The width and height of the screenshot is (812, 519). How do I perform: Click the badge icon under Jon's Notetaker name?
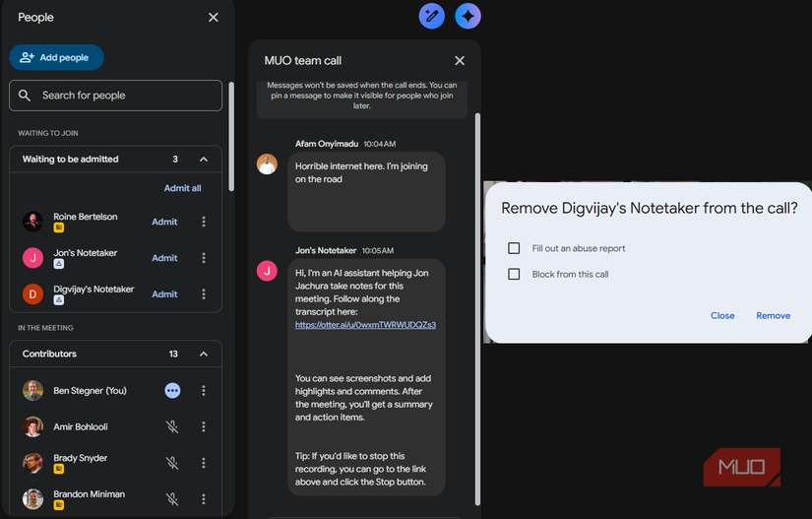[x=59, y=264]
